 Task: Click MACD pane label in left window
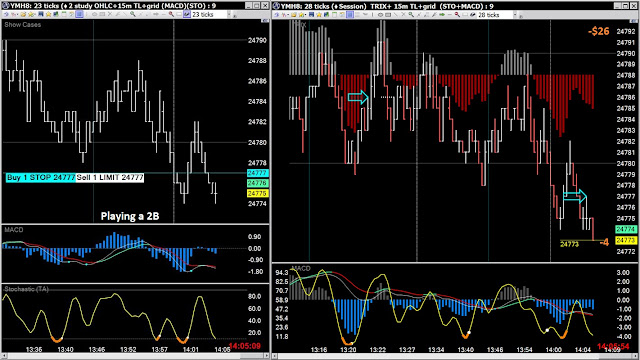click(x=14, y=230)
